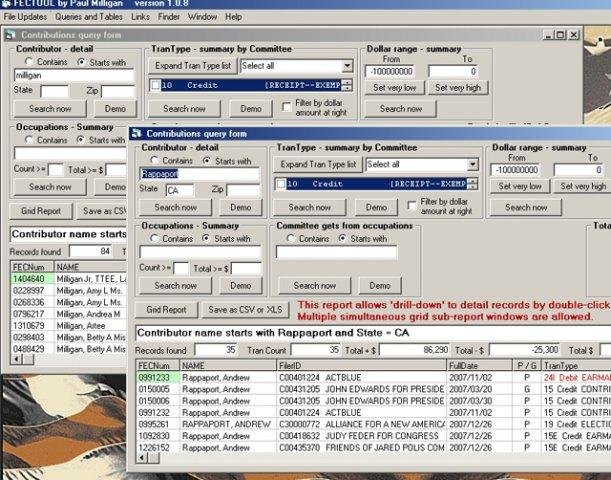Click Zip field in front window
611x480 pixels.
point(243,190)
